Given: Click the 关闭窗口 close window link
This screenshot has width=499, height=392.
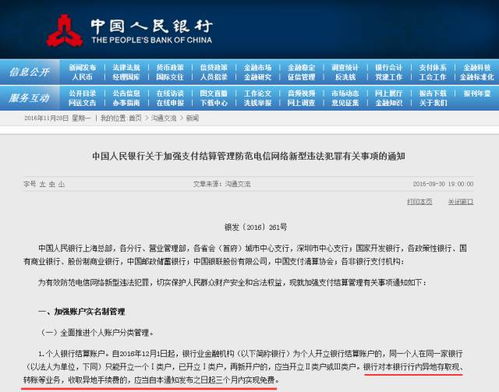Looking at the screenshot, I should (x=461, y=201).
